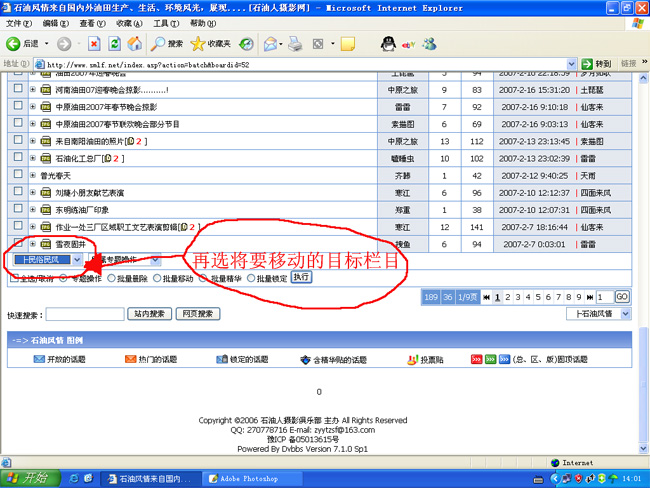Click the security shield tray icon
650x488 pixels.
click(579, 478)
